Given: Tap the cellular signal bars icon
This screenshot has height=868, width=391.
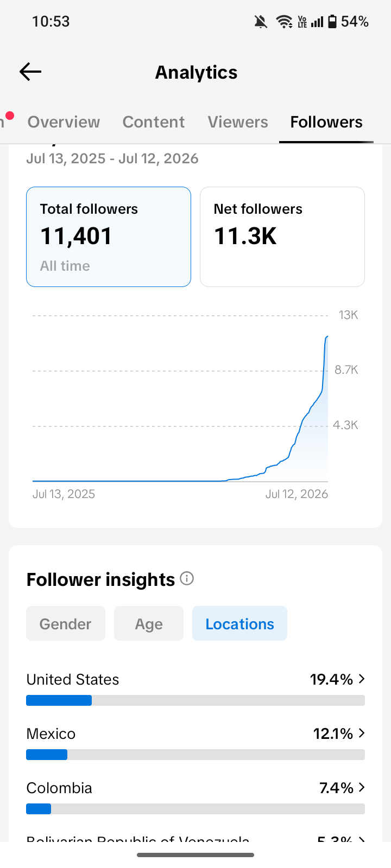Looking at the screenshot, I should [x=317, y=22].
